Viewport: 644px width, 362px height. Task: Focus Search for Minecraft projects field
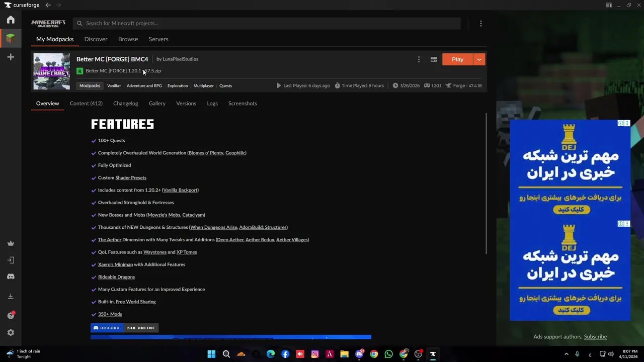(x=267, y=24)
